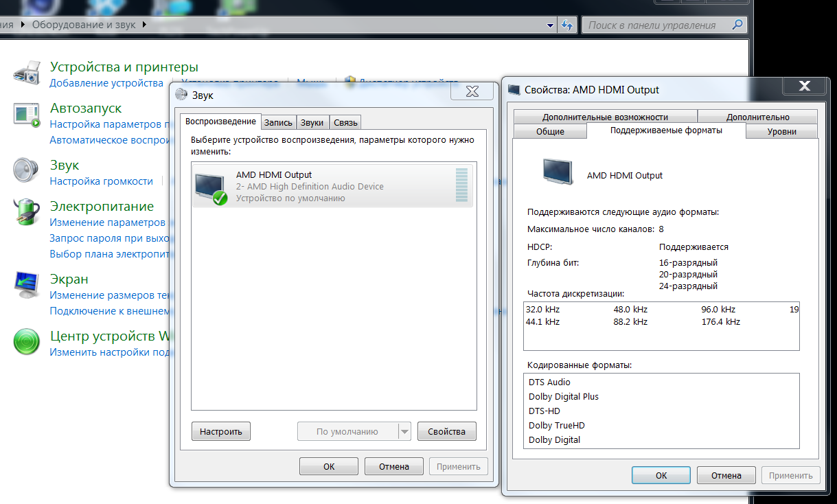Click the Devices and Printers icon

click(27, 72)
